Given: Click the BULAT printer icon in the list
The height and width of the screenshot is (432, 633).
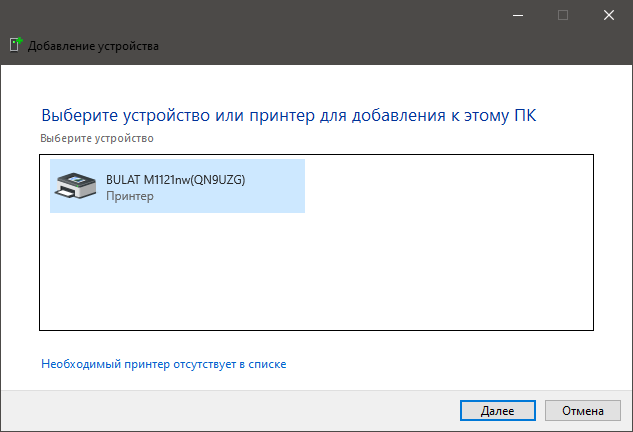Looking at the screenshot, I should (x=77, y=187).
